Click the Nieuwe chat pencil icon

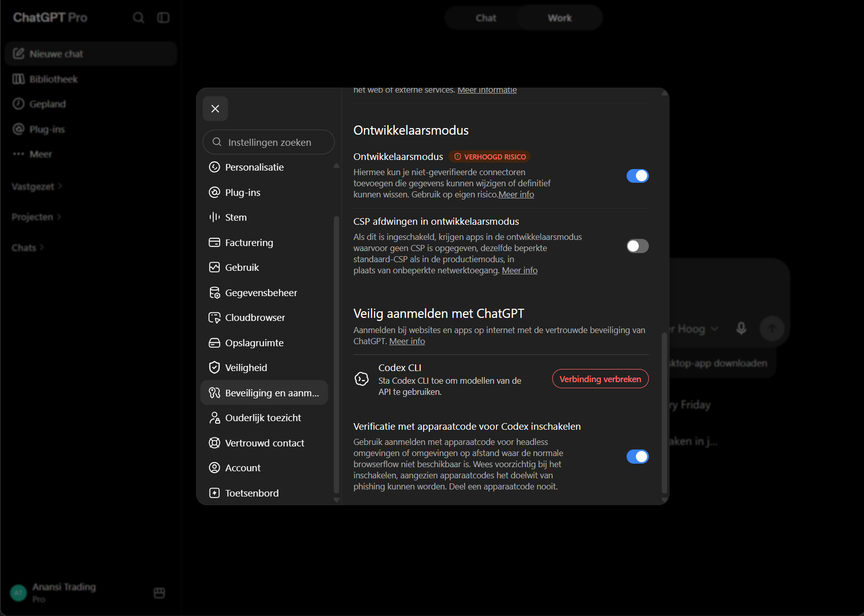19,54
